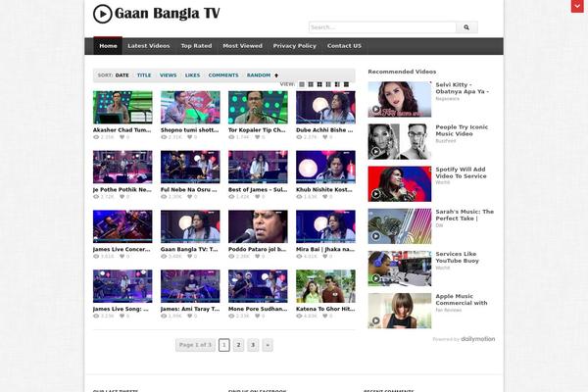Image resolution: width=588 pixels, height=392 pixels.
Task: Open the Best of James video thumbnail
Action: tap(258, 167)
